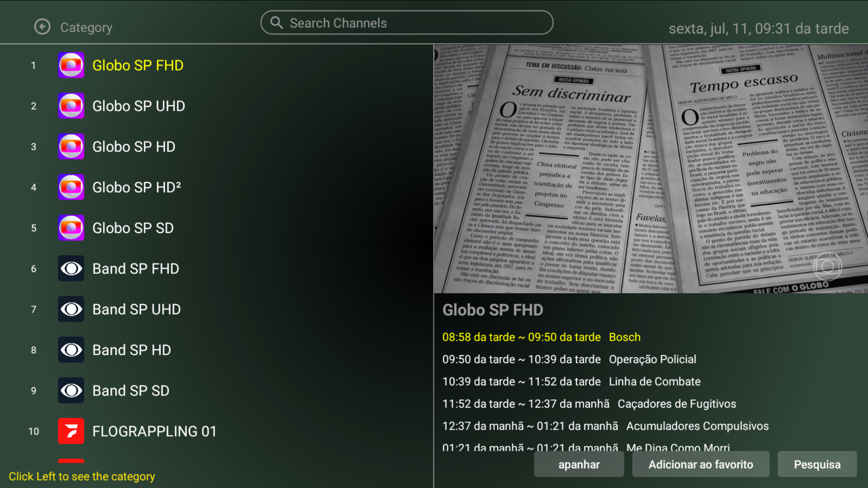Click the Band SP FHD eye logo
The image size is (868, 488).
pyautogui.click(x=71, y=269)
